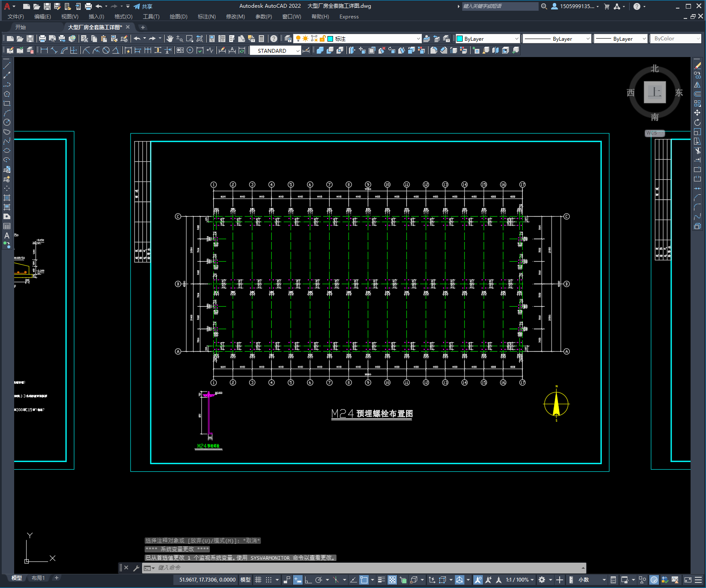The height and width of the screenshot is (588, 706).
Task: Open the 标注(N) menu
Action: (x=206, y=17)
